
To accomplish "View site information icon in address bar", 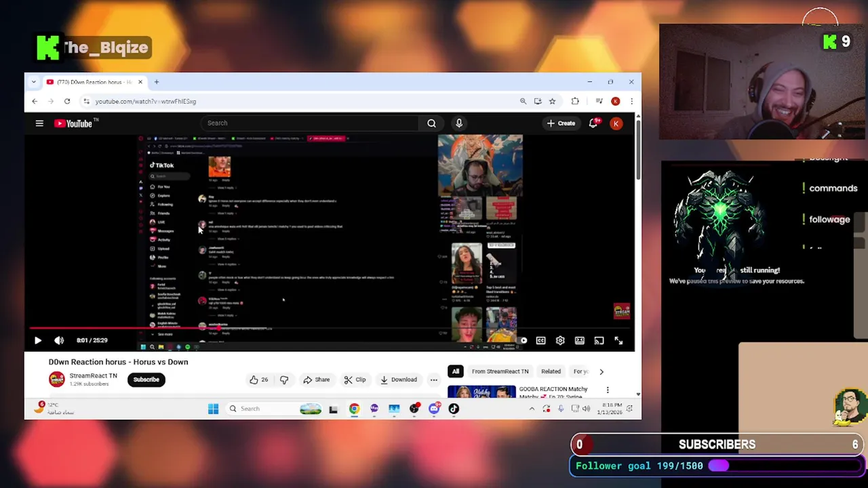I will (86, 102).
